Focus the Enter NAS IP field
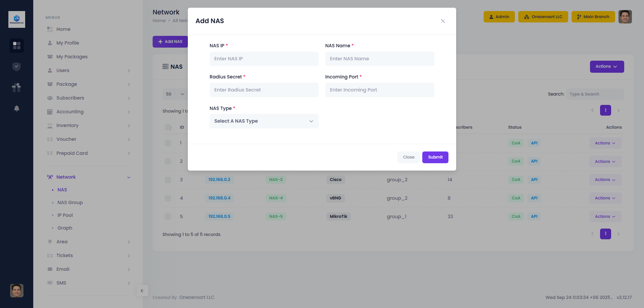Image resolution: width=644 pixels, height=308 pixels. (264, 59)
